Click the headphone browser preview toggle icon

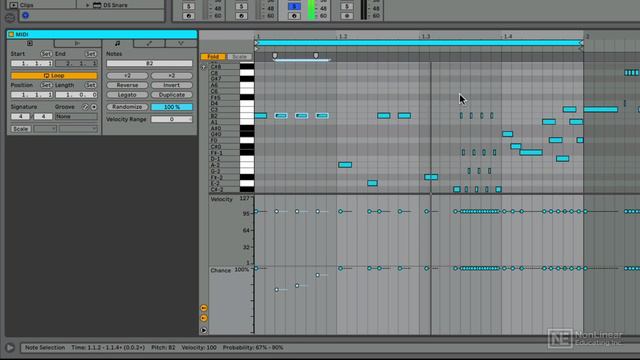10,18
